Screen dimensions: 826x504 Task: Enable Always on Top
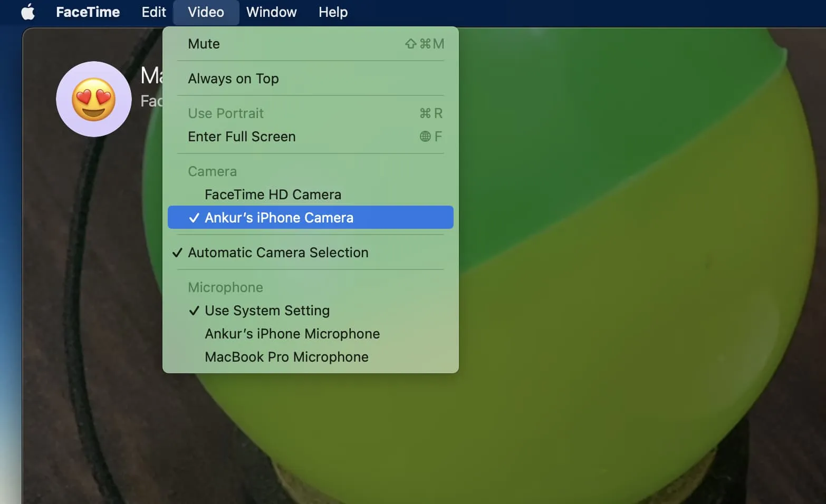coord(311,79)
